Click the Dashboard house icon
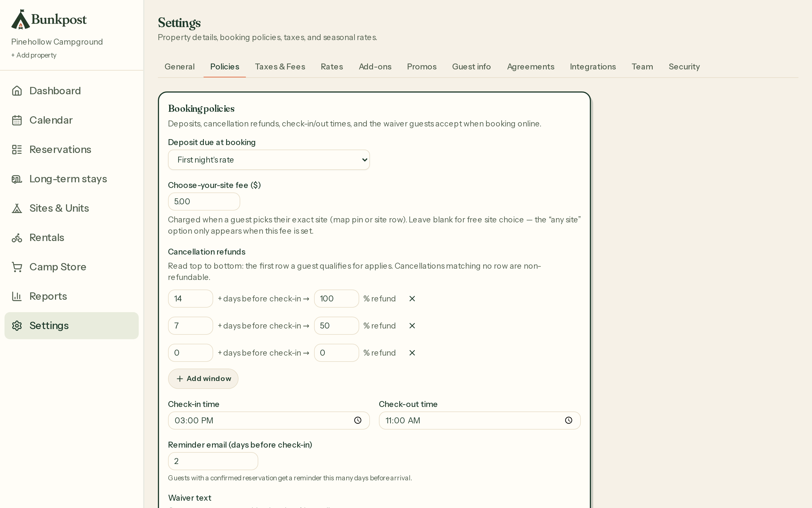Screen dimensions: 812x508 (17, 91)
